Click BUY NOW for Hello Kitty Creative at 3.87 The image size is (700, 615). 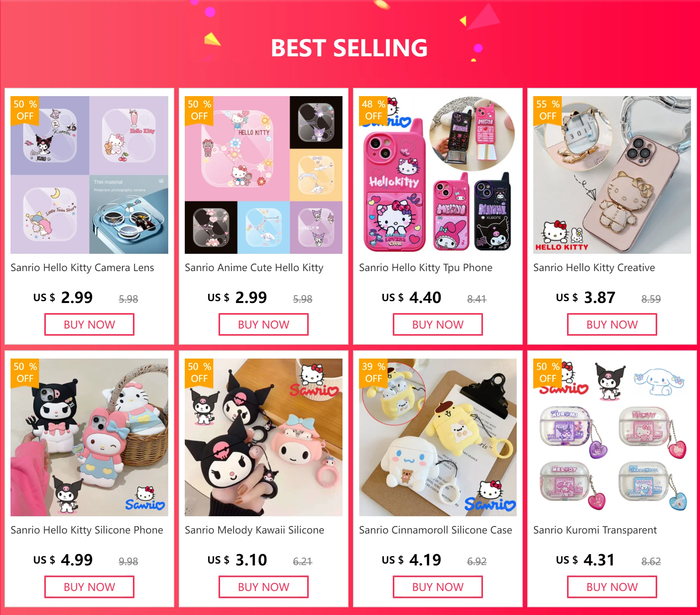click(612, 324)
